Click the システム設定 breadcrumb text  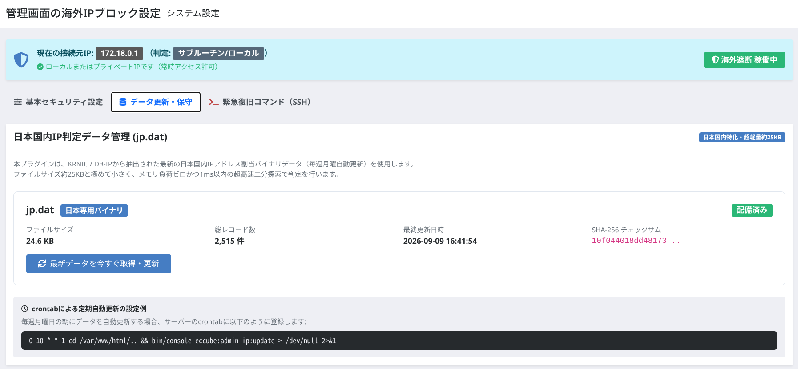click(193, 14)
